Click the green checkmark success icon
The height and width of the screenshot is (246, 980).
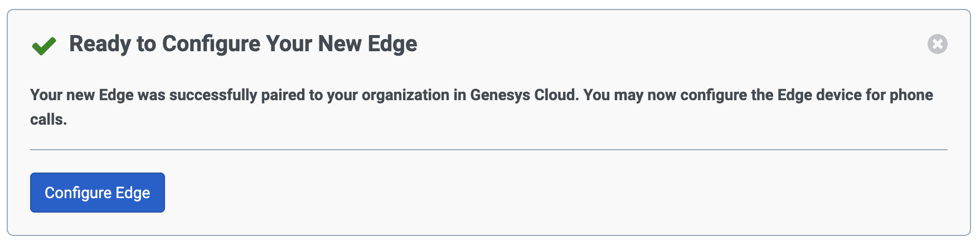point(44,46)
